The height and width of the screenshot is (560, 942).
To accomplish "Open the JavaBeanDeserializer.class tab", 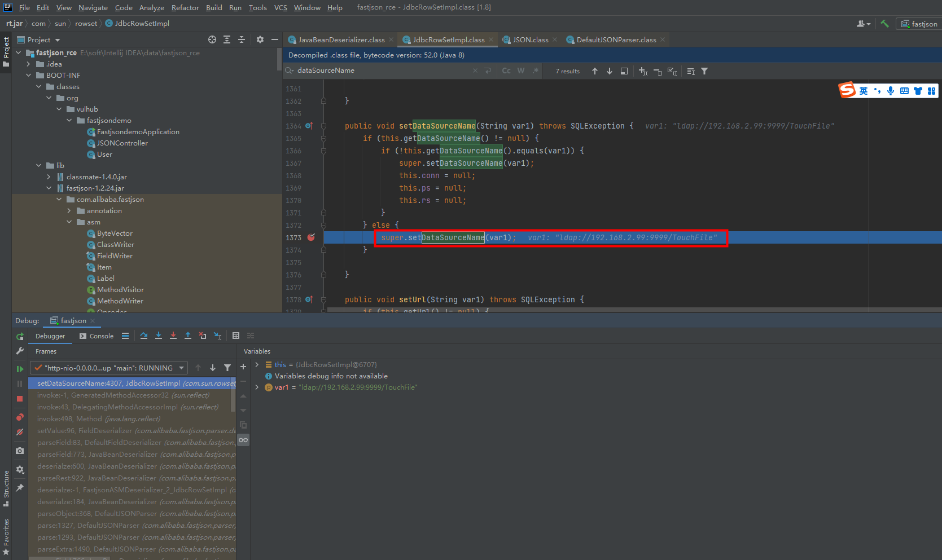I will [x=341, y=40].
